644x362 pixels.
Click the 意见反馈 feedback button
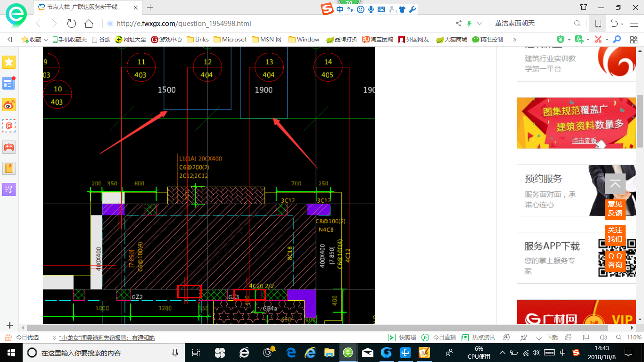pos(615,209)
